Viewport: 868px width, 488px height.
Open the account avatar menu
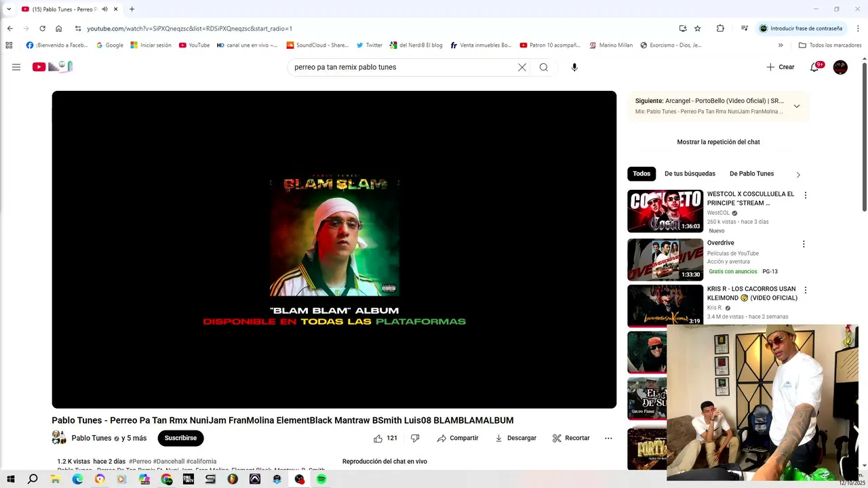pos(840,67)
